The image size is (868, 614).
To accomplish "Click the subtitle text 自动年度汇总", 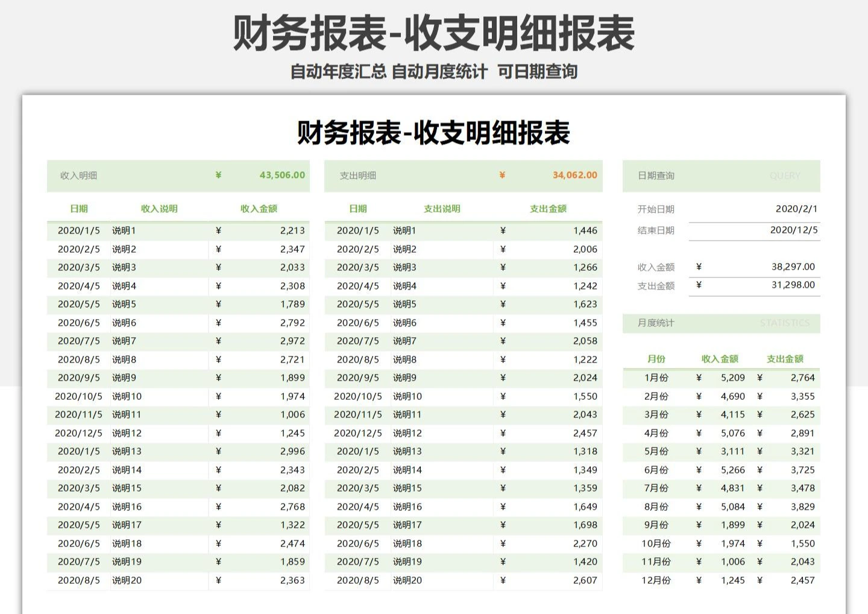I will (338, 72).
